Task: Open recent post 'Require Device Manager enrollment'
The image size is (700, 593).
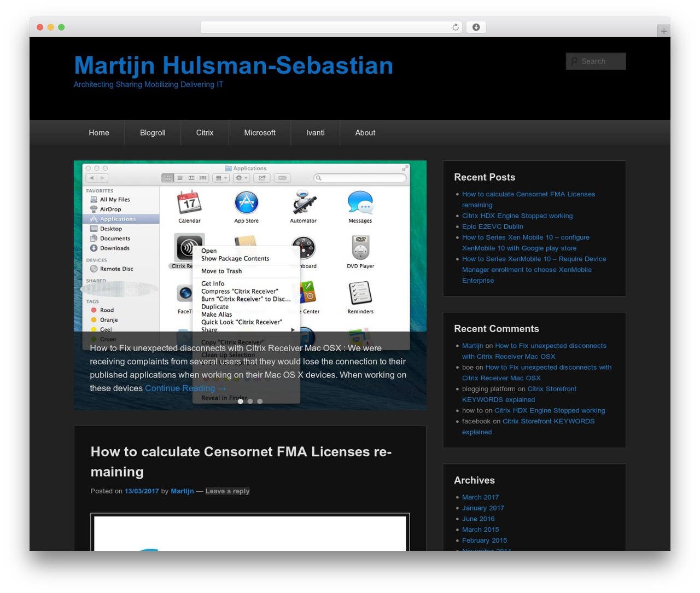Action: tap(534, 270)
